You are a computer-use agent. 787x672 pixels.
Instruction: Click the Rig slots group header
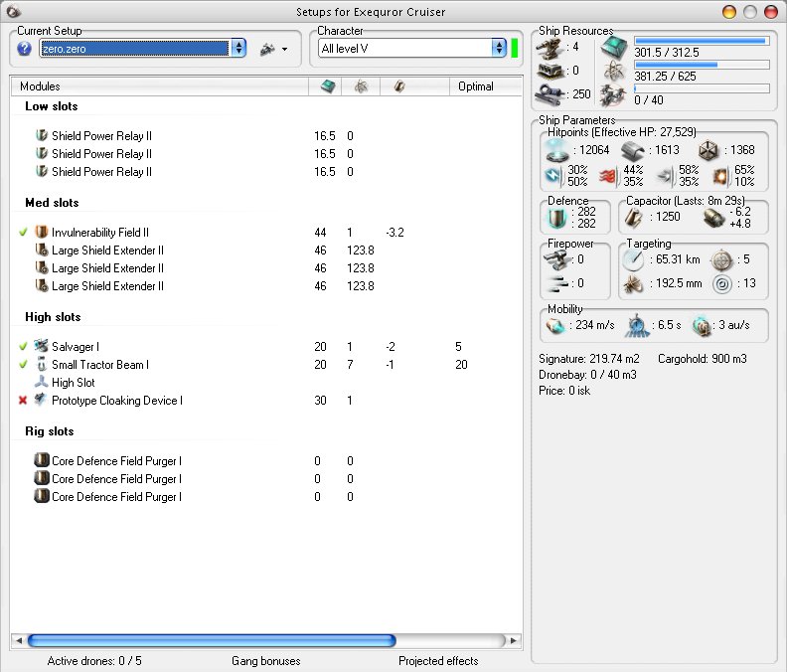tap(50, 431)
